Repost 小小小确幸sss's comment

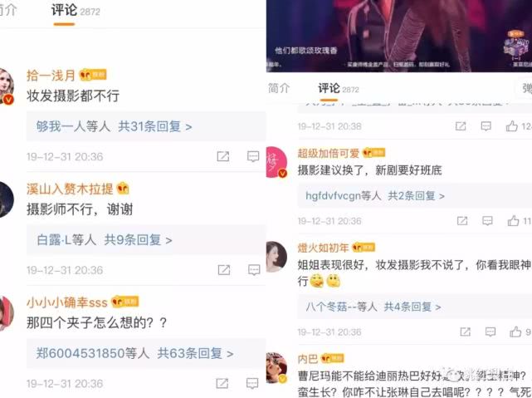point(222,383)
